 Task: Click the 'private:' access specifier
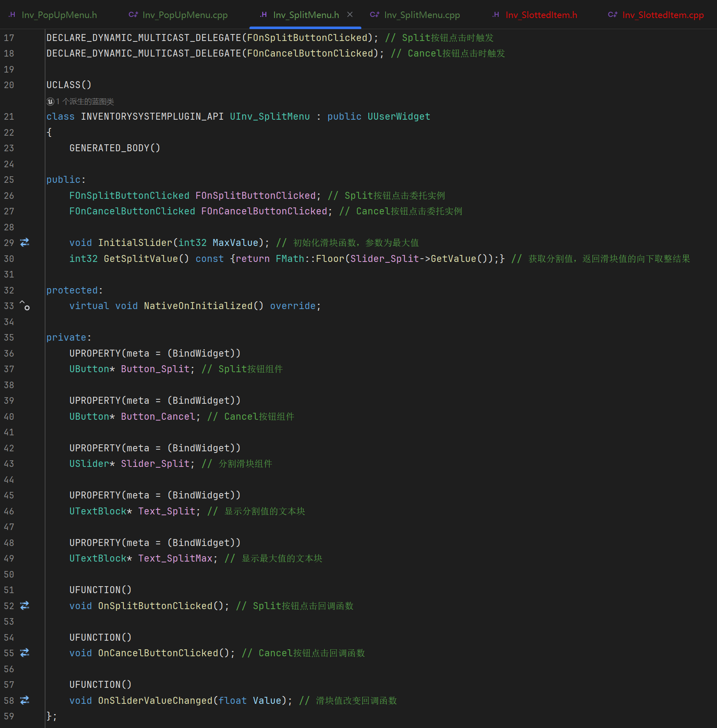(69, 337)
